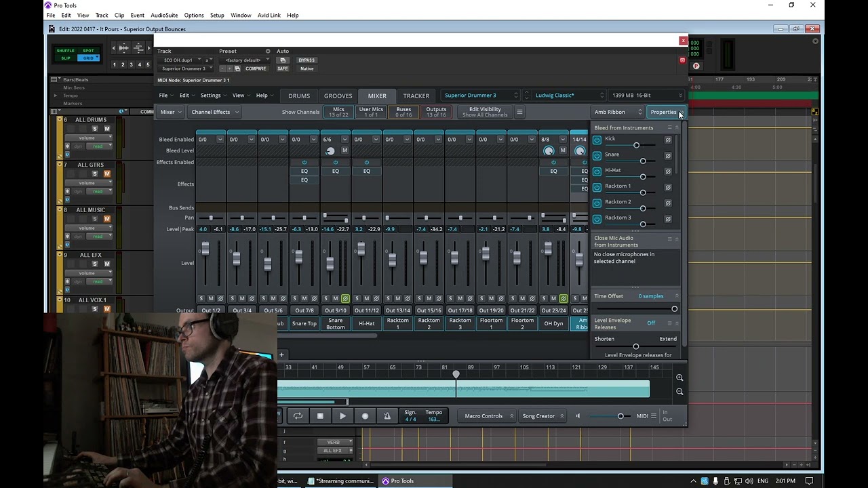Screen dimensions: 868x488
Task: Switch to the TRACKER tab
Action: 416,96
